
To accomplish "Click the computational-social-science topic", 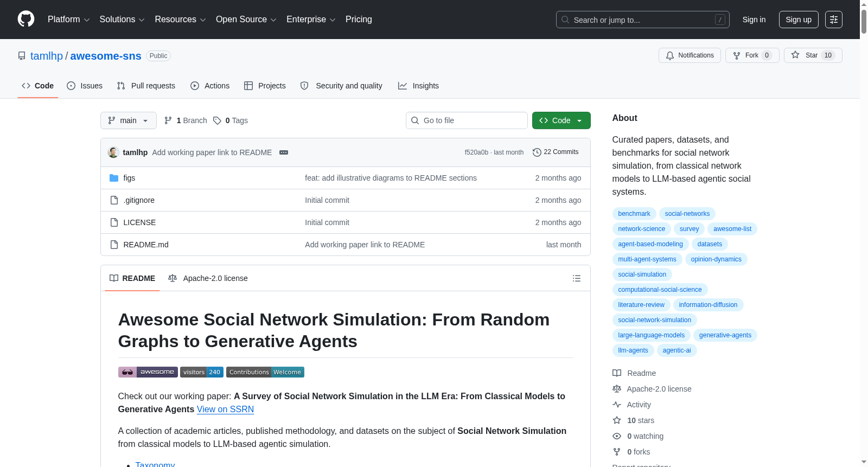I will 660,290.
